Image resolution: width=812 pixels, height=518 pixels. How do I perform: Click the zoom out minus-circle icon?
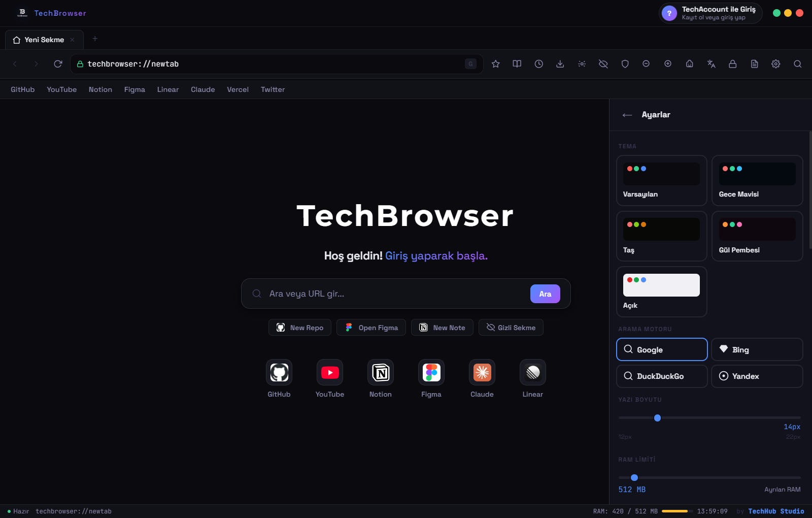[x=646, y=64]
